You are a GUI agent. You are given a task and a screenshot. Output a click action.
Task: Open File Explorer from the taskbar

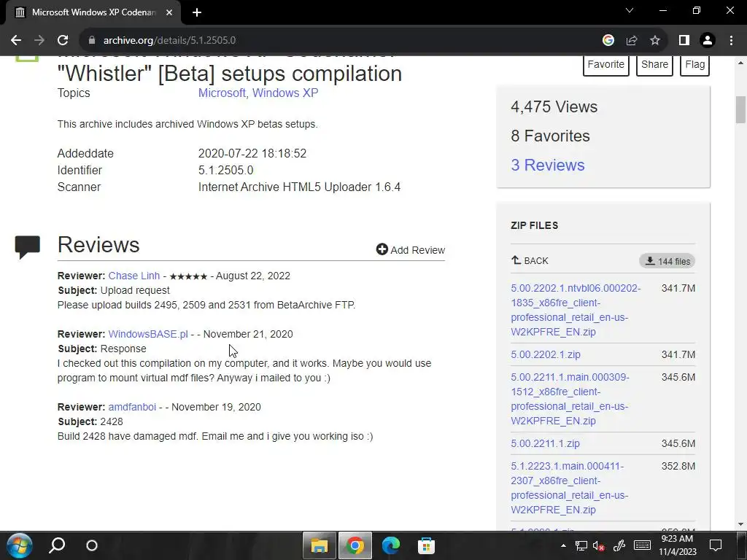320,545
